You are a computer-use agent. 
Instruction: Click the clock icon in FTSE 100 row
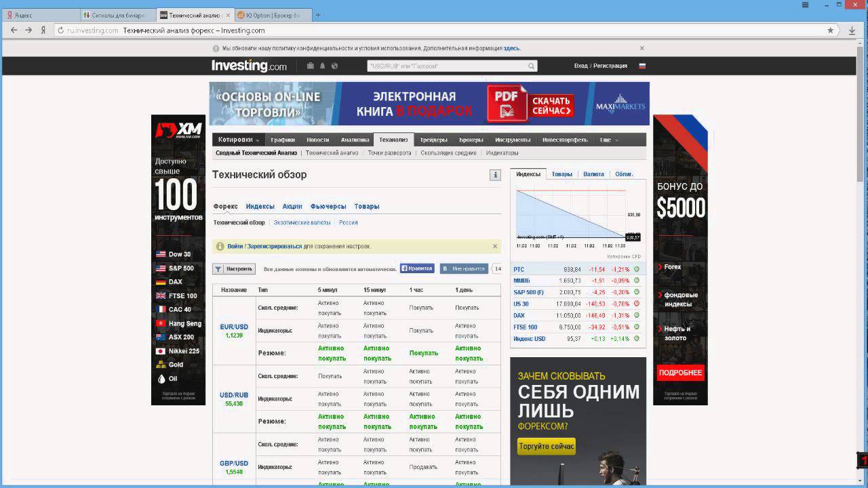pyautogui.click(x=637, y=327)
